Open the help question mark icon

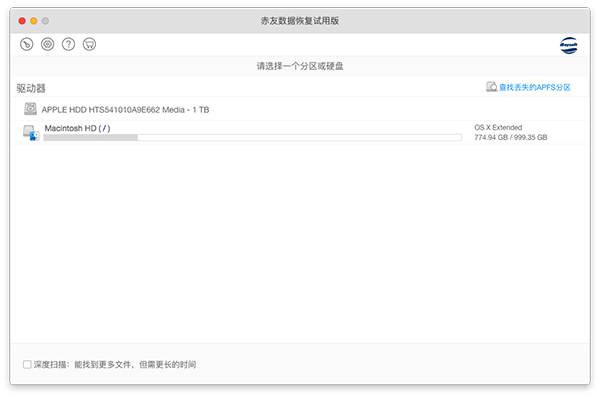coord(68,44)
